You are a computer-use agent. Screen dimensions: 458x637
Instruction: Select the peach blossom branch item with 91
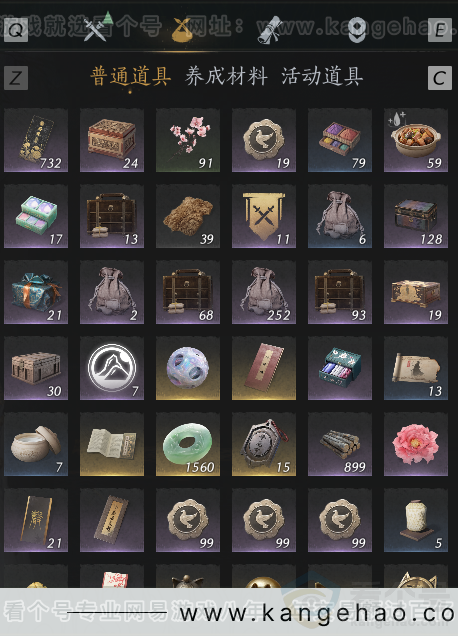(x=188, y=140)
